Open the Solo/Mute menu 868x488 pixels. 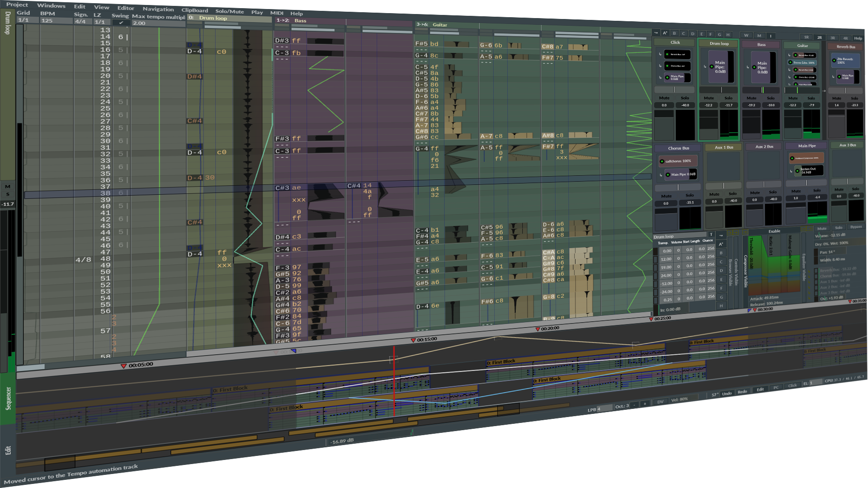click(x=230, y=11)
